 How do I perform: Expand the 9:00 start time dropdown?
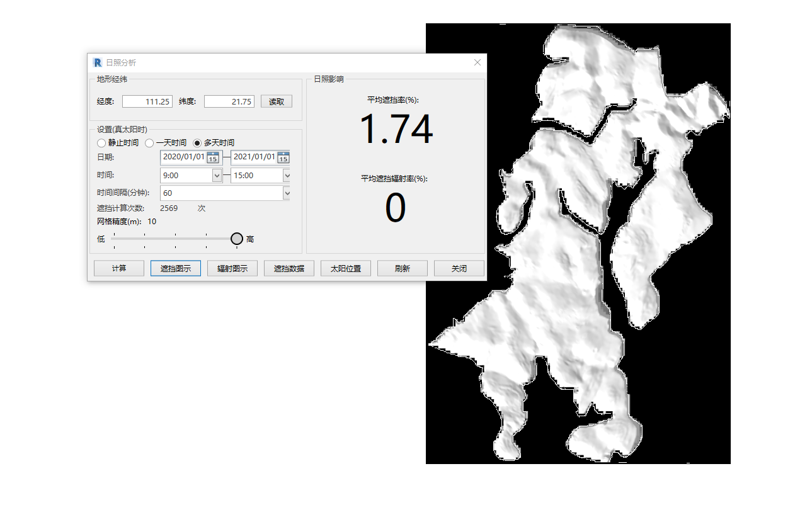coord(217,176)
